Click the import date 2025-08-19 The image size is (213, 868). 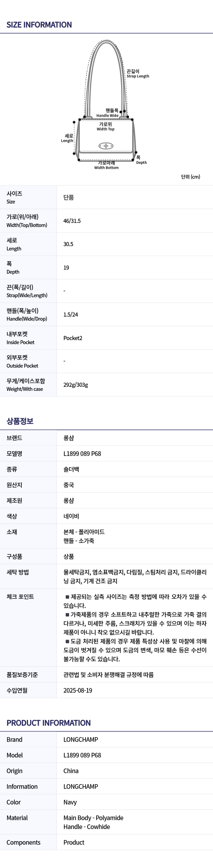(78, 690)
